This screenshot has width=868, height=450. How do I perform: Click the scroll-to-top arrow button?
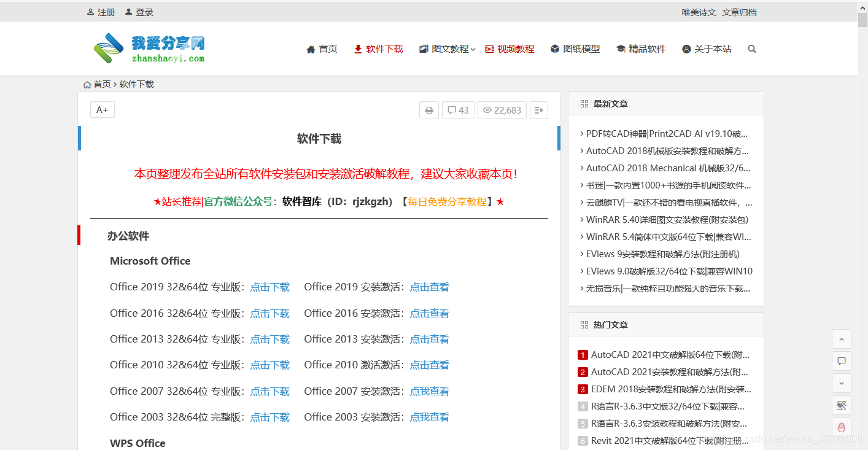pos(842,339)
